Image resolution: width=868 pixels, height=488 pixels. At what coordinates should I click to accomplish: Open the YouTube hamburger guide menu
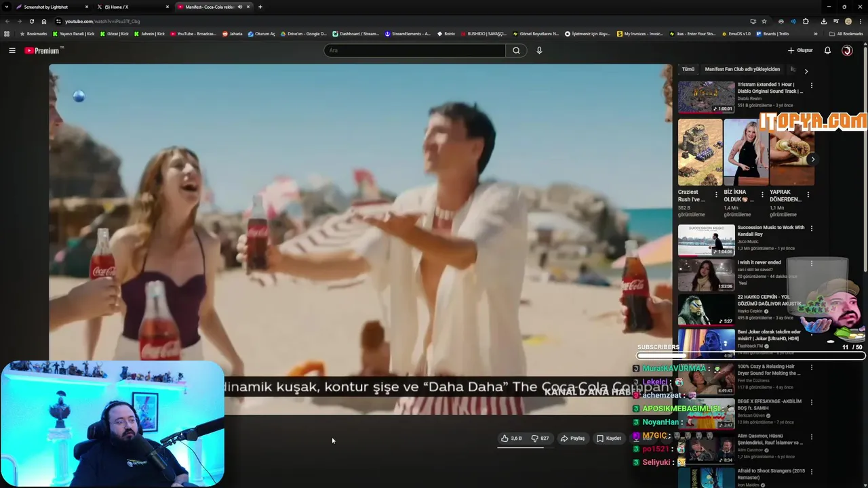(12, 50)
